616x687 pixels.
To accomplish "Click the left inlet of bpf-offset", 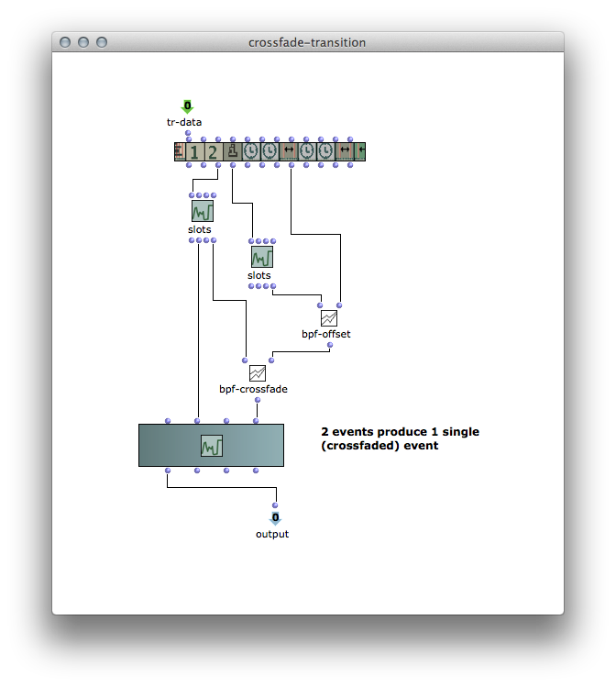I will click(320, 305).
